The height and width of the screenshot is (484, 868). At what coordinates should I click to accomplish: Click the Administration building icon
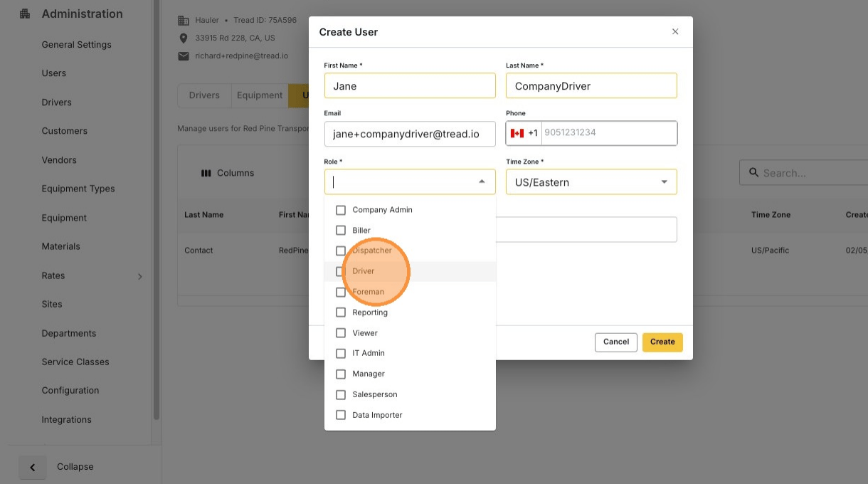25,14
